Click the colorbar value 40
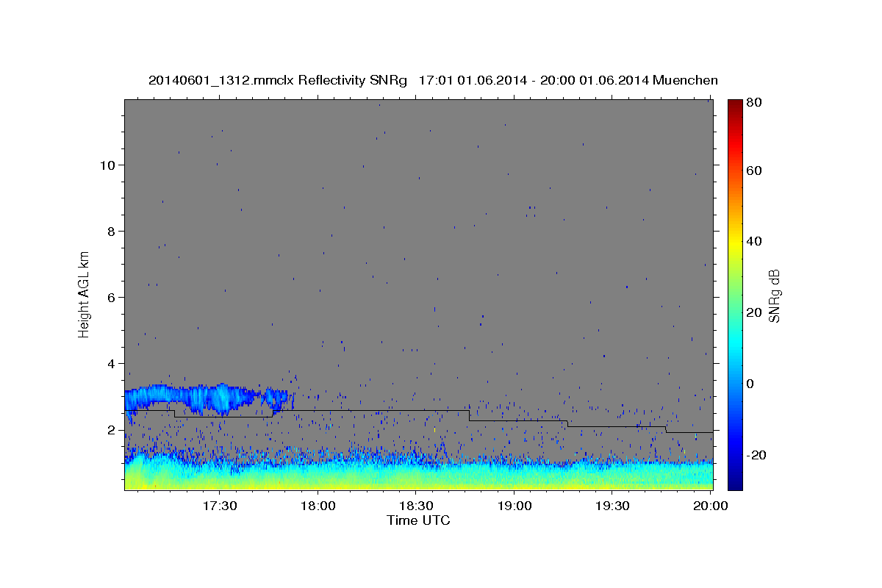This screenshot has width=882, height=588. [753, 241]
